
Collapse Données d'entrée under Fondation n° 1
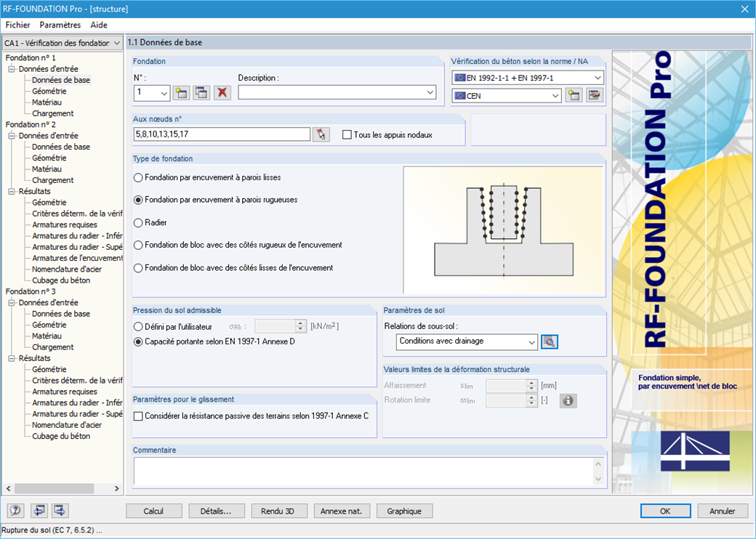coord(12,69)
